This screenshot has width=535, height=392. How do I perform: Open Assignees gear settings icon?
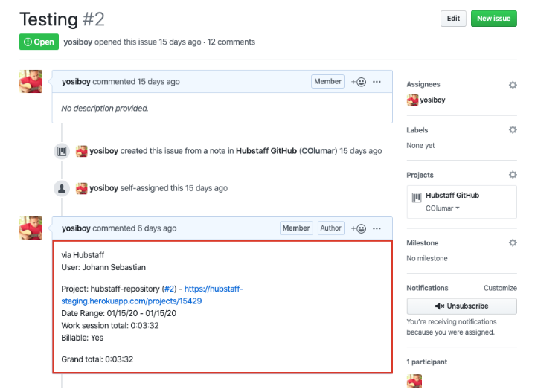(x=513, y=85)
